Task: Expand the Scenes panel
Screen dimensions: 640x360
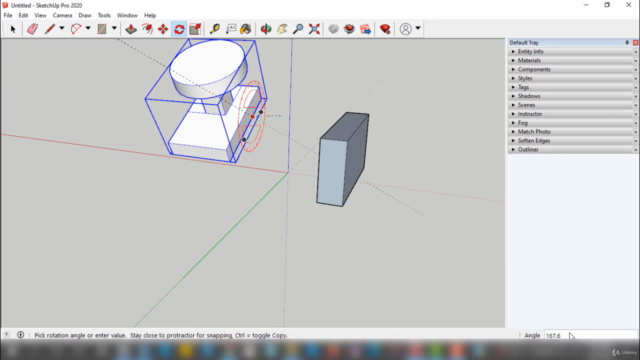Action: 573,105
